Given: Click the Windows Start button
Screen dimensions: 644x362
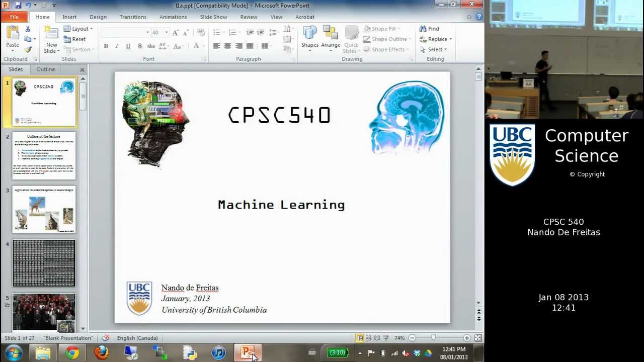Looking at the screenshot, I should (14, 353).
